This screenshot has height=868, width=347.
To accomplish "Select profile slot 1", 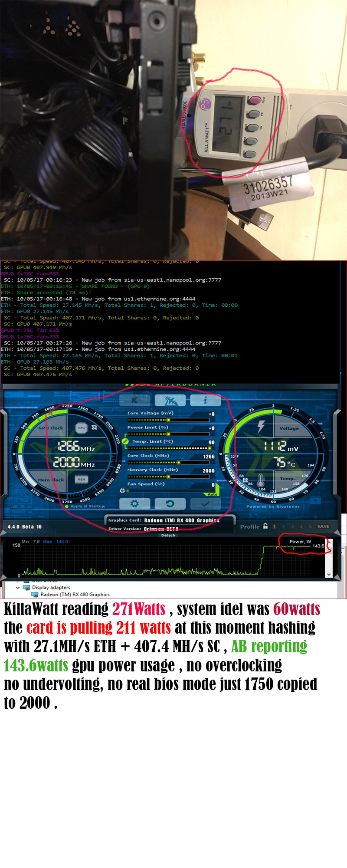I will pos(274,526).
